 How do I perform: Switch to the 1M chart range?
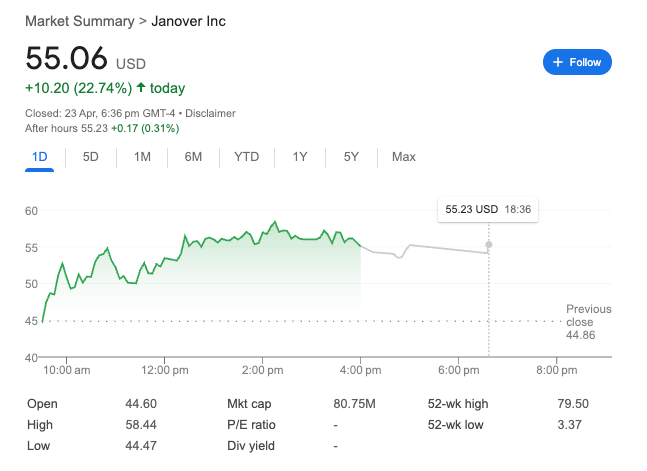[142, 157]
